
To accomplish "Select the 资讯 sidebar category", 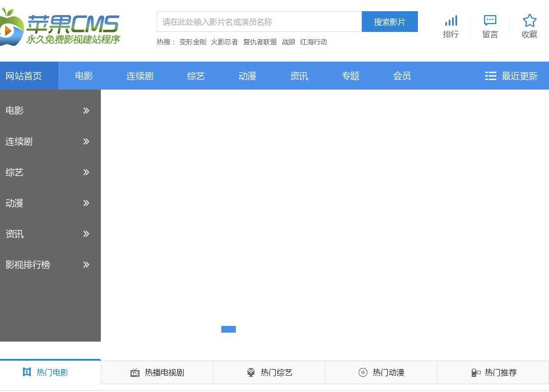I will tap(15, 234).
